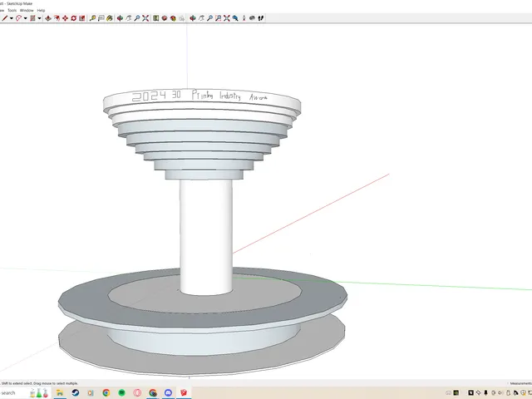Select the Offset tool
Viewport: 532px width, 399px height.
click(57, 18)
